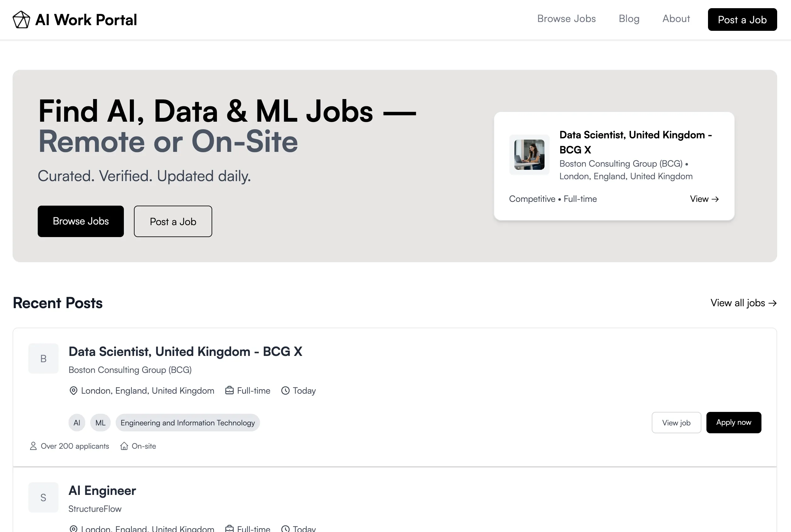The width and height of the screenshot is (791, 532).
Task: Click the AI Work Portal logo icon
Action: point(21,19)
